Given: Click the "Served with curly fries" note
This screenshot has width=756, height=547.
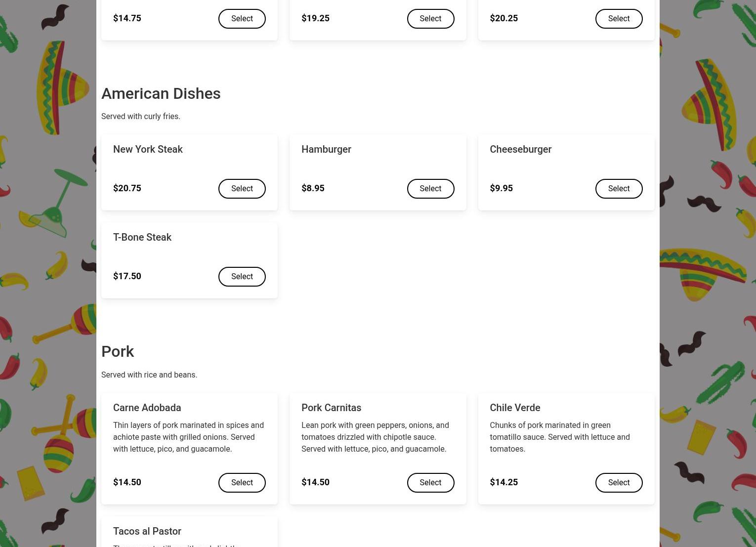Looking at the screenshot, I should pos(141,117).
